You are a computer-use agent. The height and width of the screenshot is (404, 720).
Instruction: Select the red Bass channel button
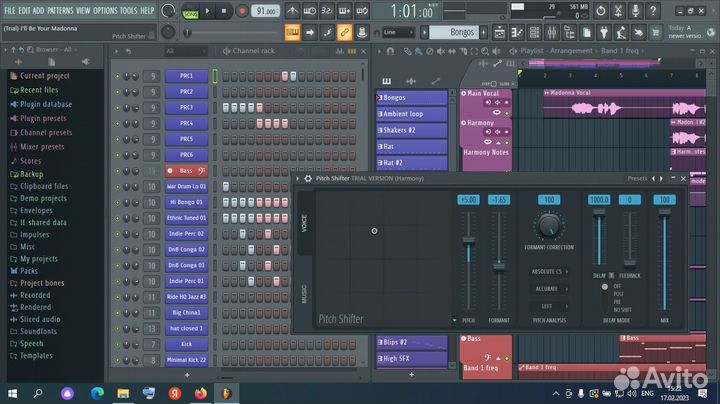186,171
